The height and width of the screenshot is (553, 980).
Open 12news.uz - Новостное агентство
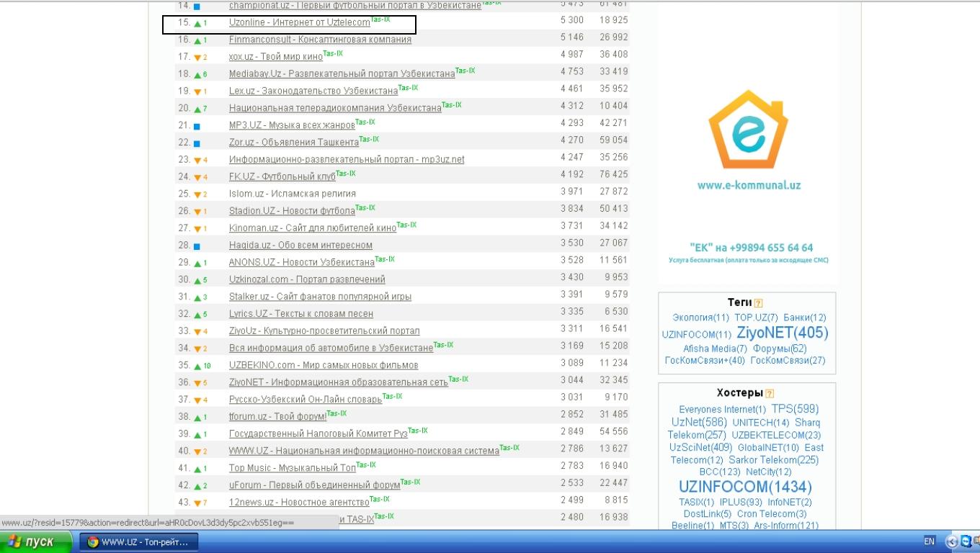[x=299, y=503]
